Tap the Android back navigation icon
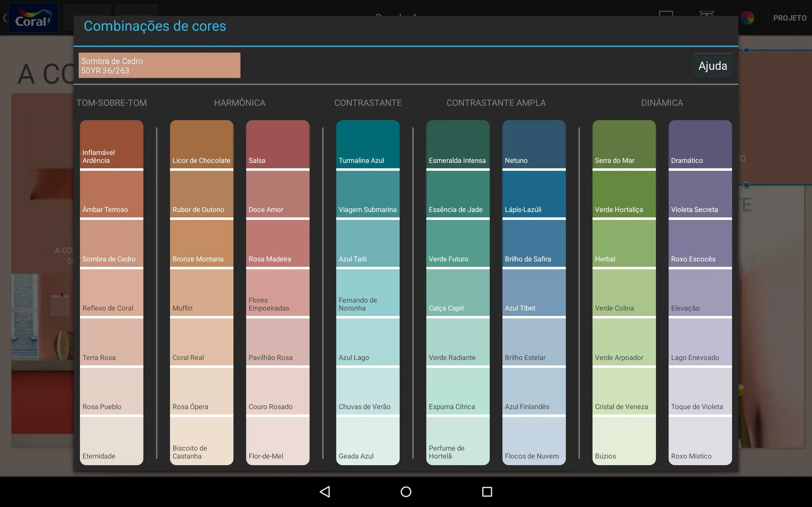 [325, 491]
